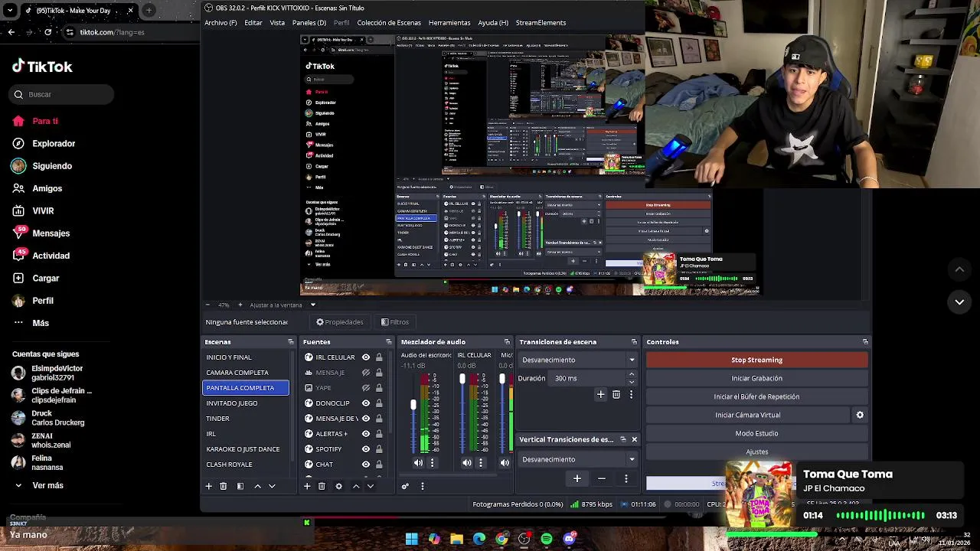Go to previous TikTok video with up chevron
This screenshot has height=551, width=980.
point(959,269)
